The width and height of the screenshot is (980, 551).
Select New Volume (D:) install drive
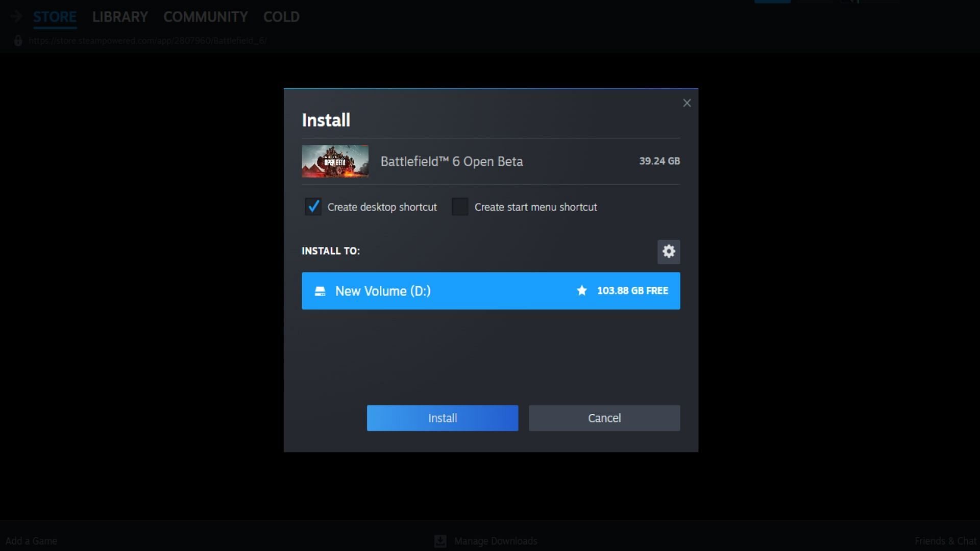point(491,291)
